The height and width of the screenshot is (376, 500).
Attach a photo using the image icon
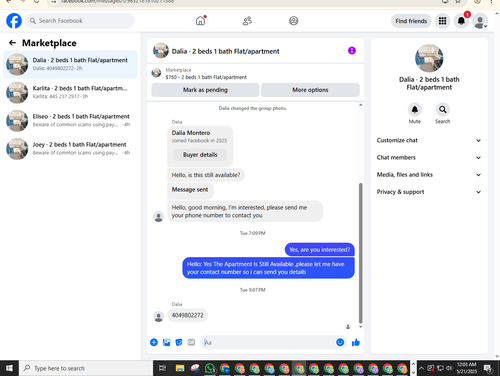coord(166,342)
